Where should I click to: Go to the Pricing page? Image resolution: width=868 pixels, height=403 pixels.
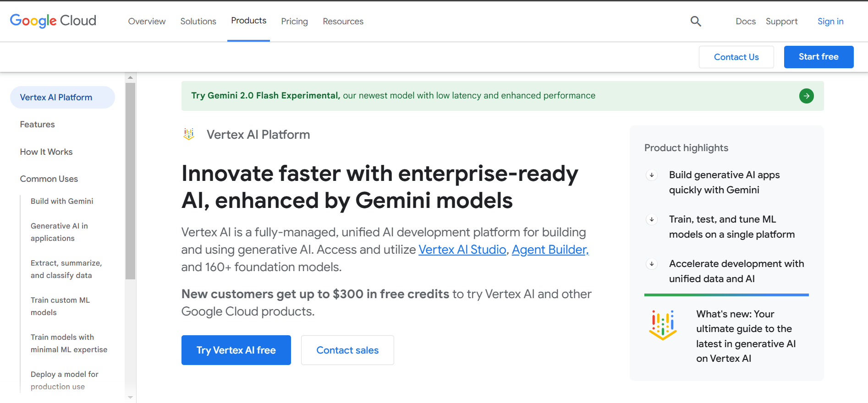point(294,21)
